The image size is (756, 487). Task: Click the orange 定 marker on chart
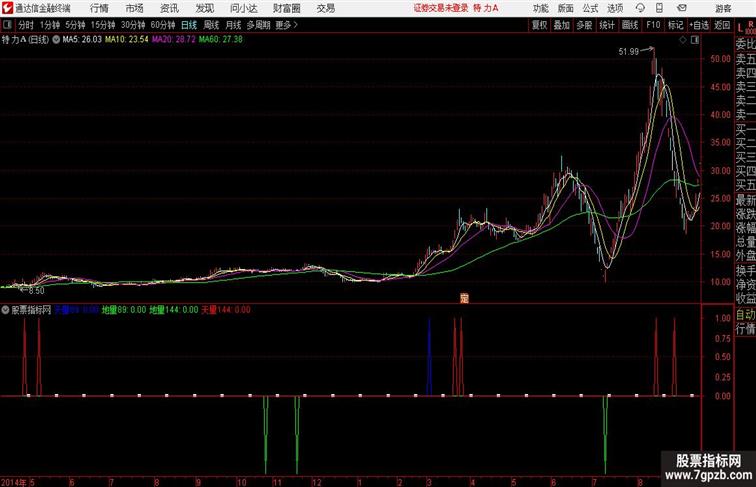464,298
